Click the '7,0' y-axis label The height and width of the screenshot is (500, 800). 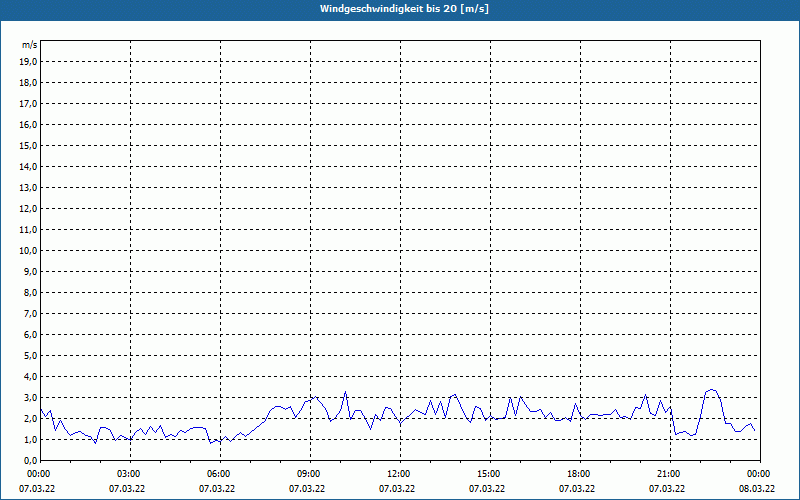tap(30, 314)
